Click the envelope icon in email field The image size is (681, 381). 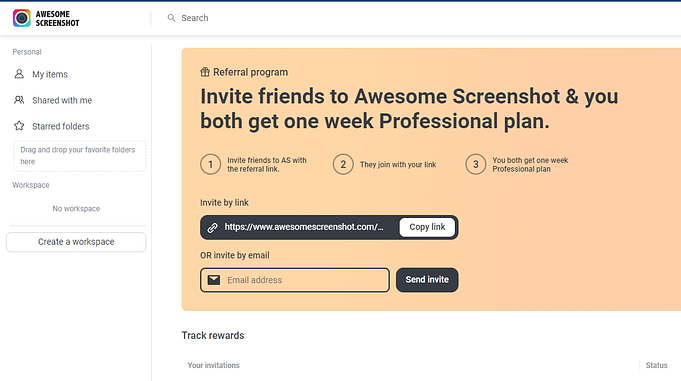pos(214,280)
